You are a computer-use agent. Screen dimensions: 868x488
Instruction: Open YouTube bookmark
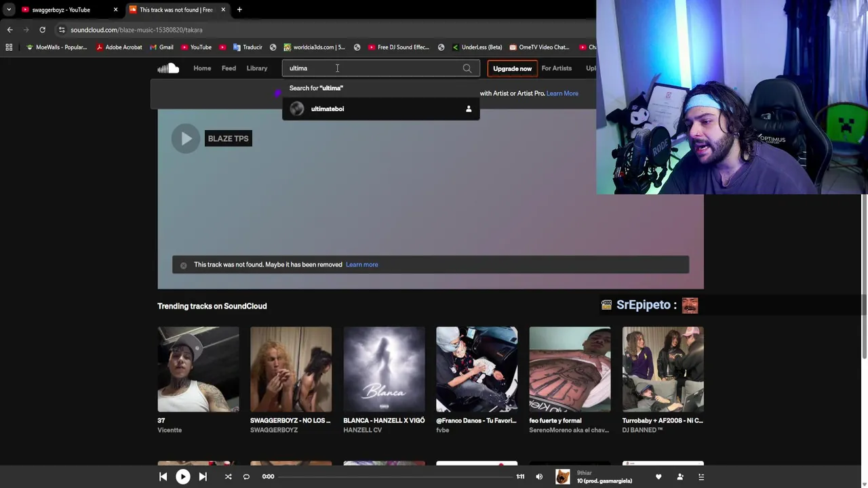pyautogui.click(x=196, y=47)
